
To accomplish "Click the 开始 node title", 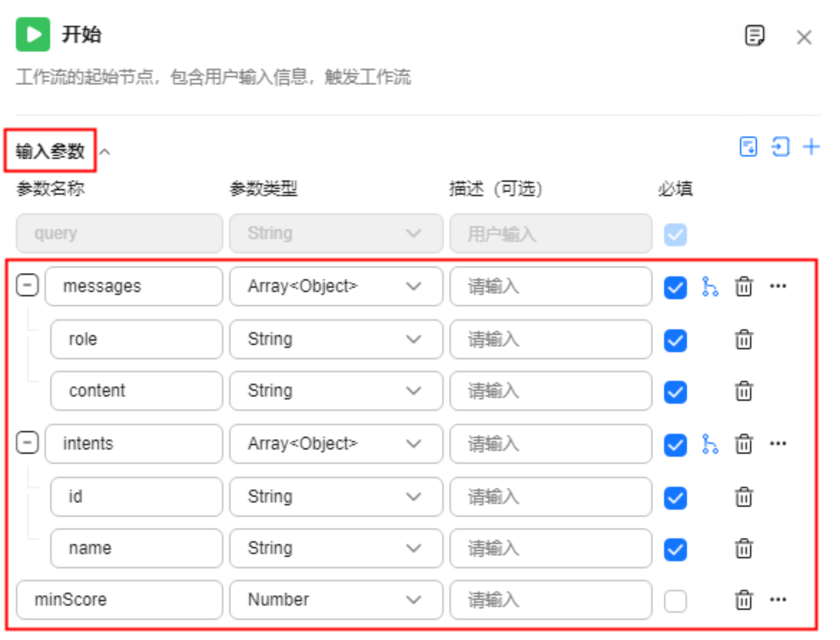I will coord(82,35).
